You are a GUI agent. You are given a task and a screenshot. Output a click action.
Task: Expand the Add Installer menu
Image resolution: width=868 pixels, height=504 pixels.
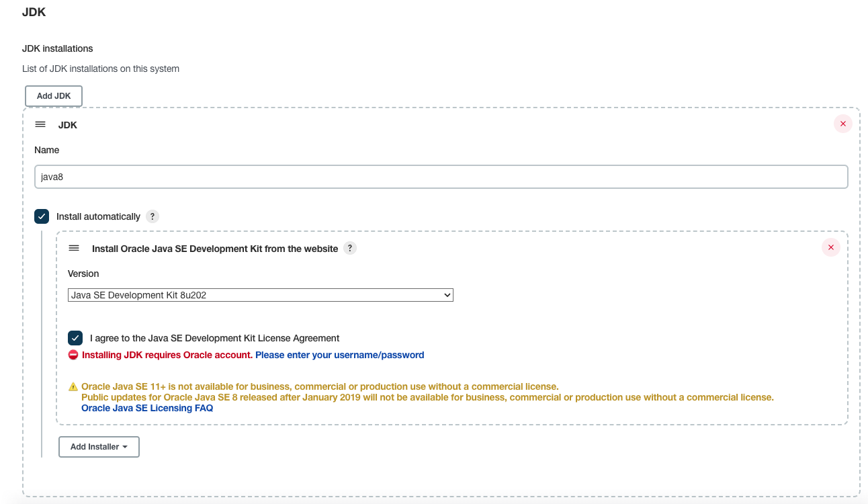click(x=99, y=447)
